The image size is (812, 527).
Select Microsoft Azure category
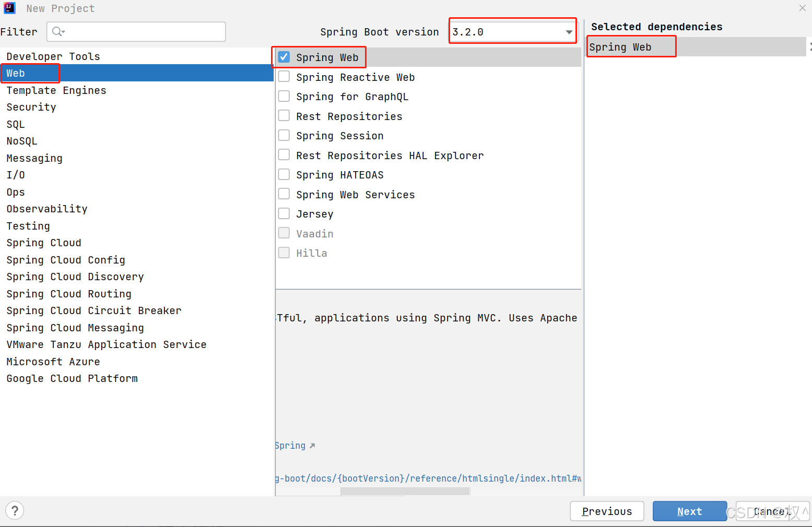click(137, 362)
